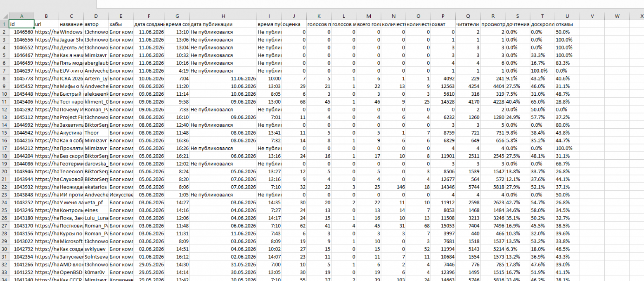Click header cell 'автор'

coord(96,24)
